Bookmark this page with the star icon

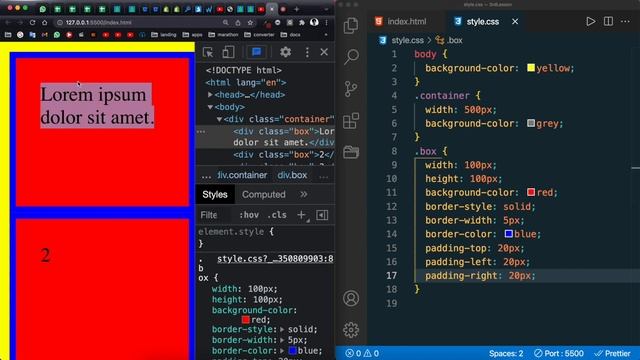pos(250,23)
